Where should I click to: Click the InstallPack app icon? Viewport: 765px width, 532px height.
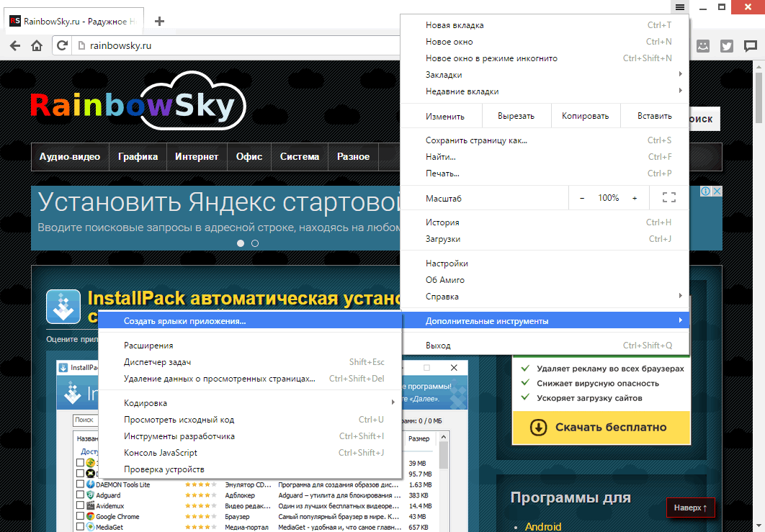pyautogui.click(x=63, y=307)
